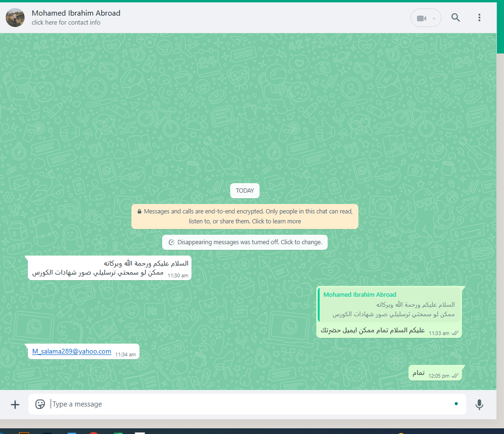Viewport: 504px width, 434px height.
Task: Click the 11:34 am timestamp
Action: coord(126,354)
